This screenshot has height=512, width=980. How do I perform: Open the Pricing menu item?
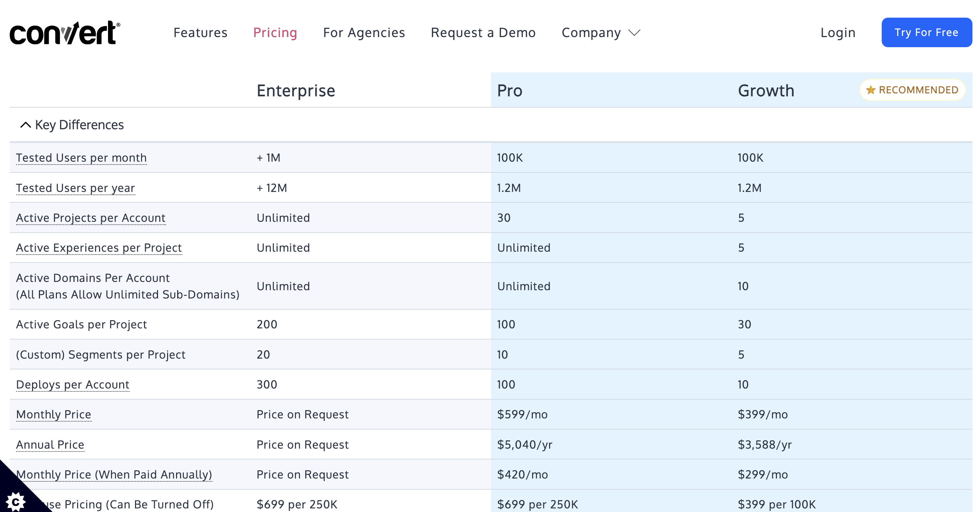pyautogui.click(x=275, y=33)
